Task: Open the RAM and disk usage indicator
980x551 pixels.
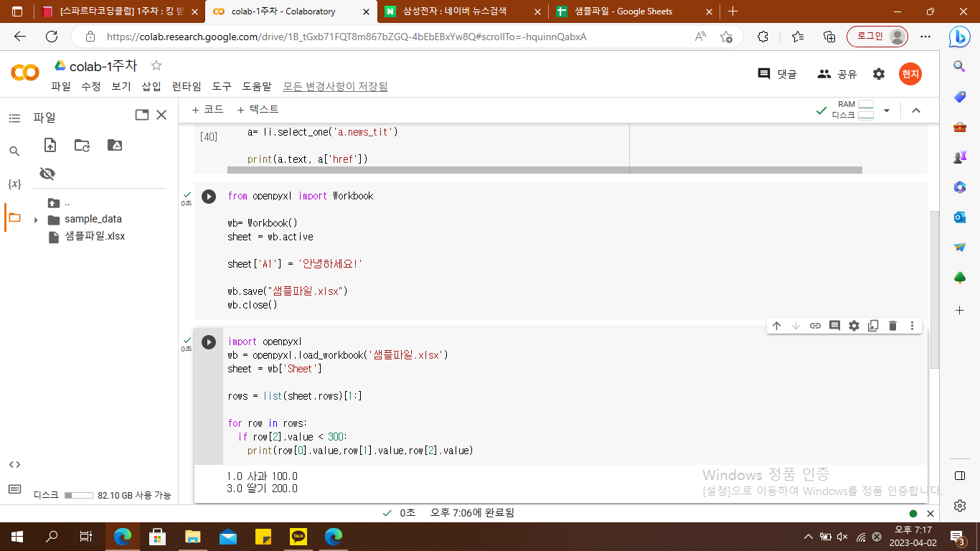Action: tap(853, 110)
